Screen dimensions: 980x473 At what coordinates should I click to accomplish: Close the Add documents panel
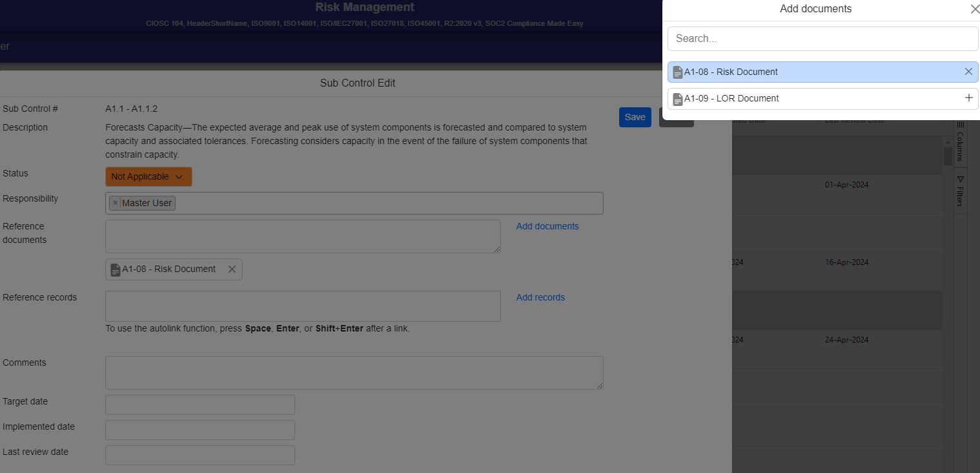pos(974,9)
